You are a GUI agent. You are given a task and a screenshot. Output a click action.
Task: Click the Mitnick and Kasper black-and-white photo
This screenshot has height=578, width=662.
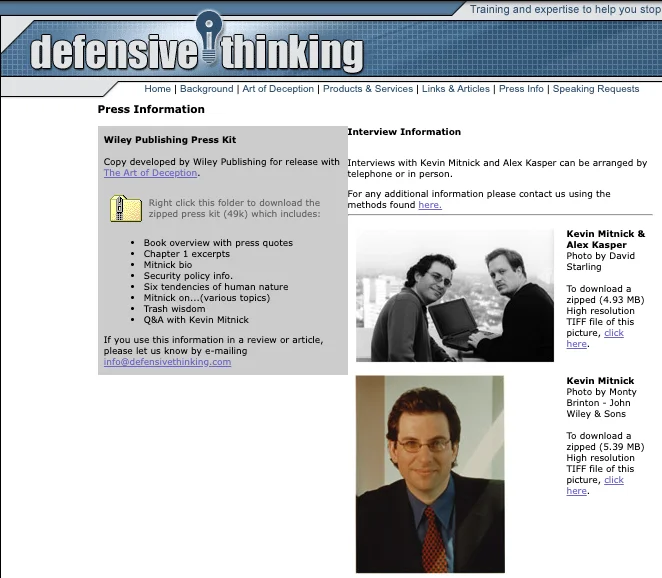(455, 296)
